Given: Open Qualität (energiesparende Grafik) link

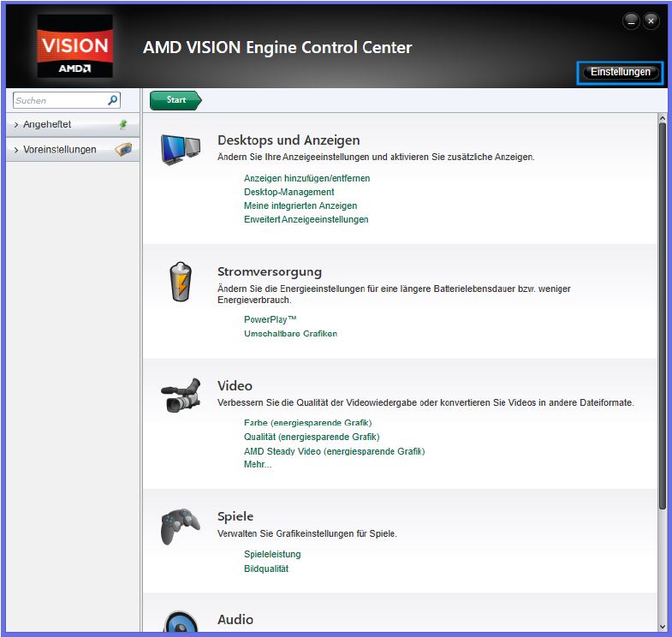Looking at the screenshot, I should pyautogui.click(x=312, y=437).
